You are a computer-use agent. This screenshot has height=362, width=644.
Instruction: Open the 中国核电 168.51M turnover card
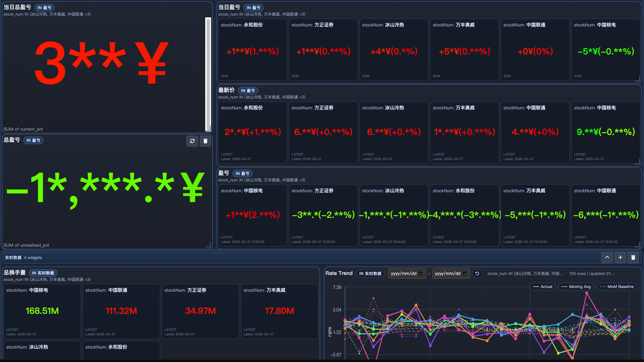42,311
